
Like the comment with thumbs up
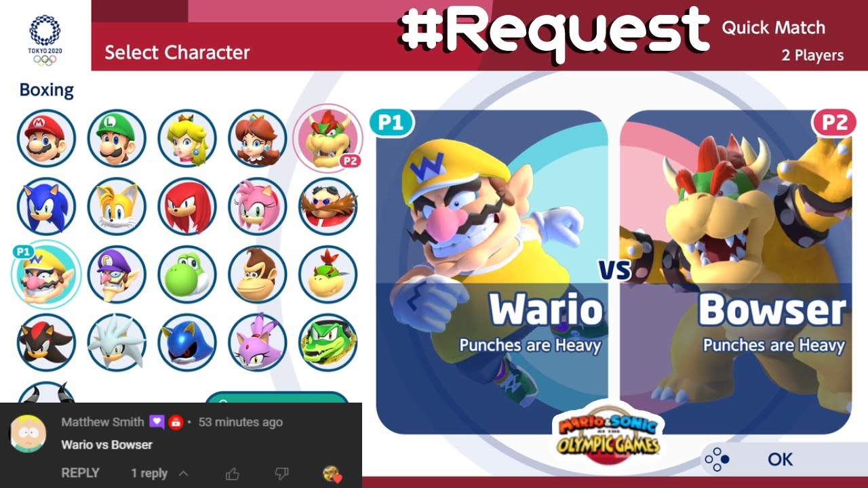tap(233, 474)
